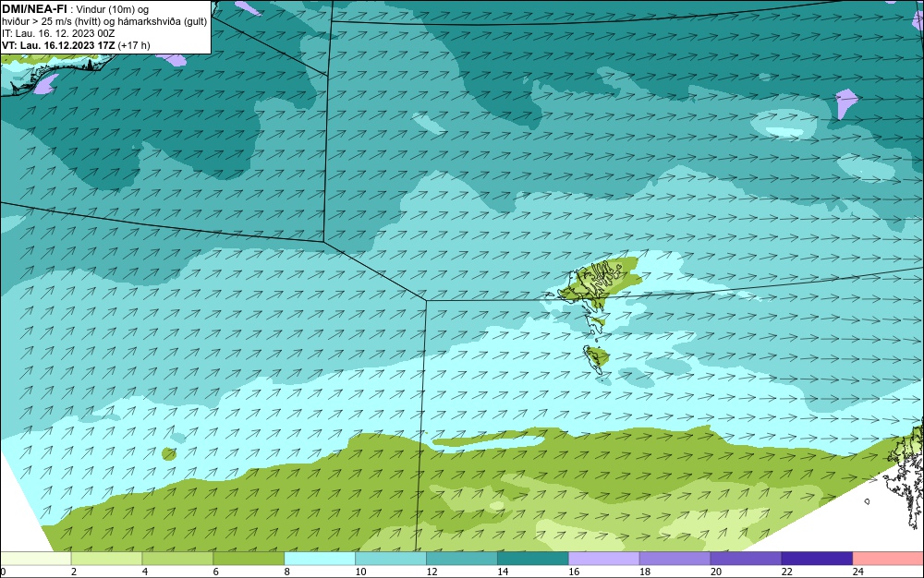Click the 'Vindur (10m) og' label

pos(113,9)
